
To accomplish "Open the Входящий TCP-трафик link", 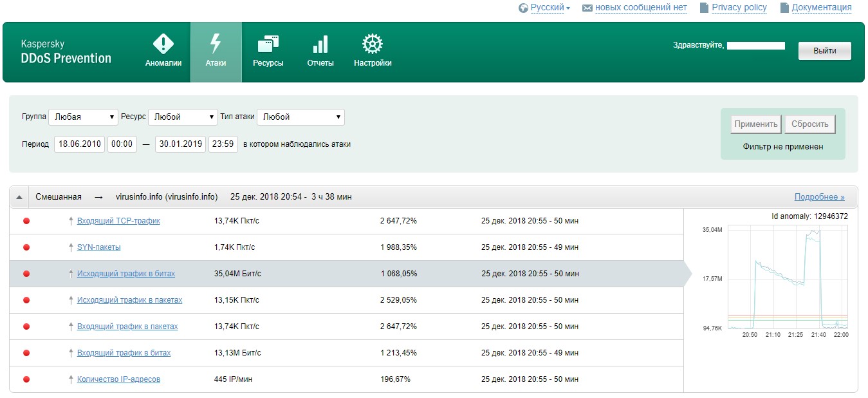I will click(118, 221).
